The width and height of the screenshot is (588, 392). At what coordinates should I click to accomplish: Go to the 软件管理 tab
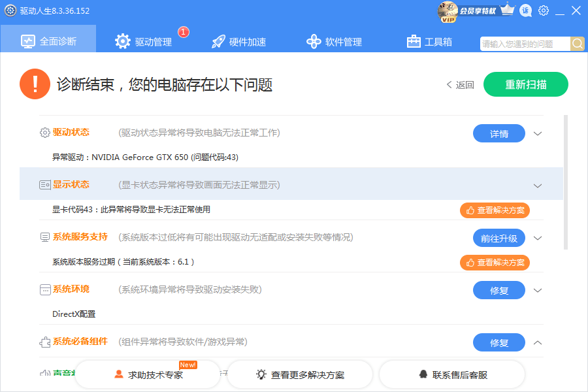coord(334,42)
